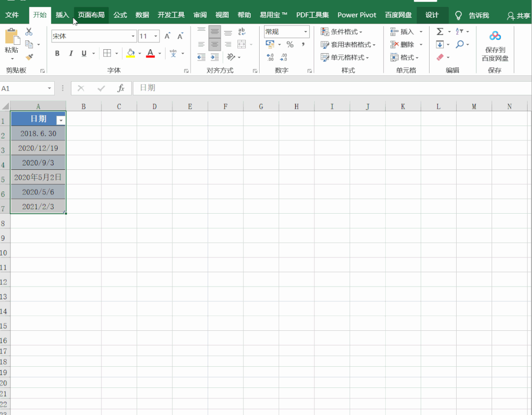
Task: Click decrease indent icon
Action: click(201, 57)
